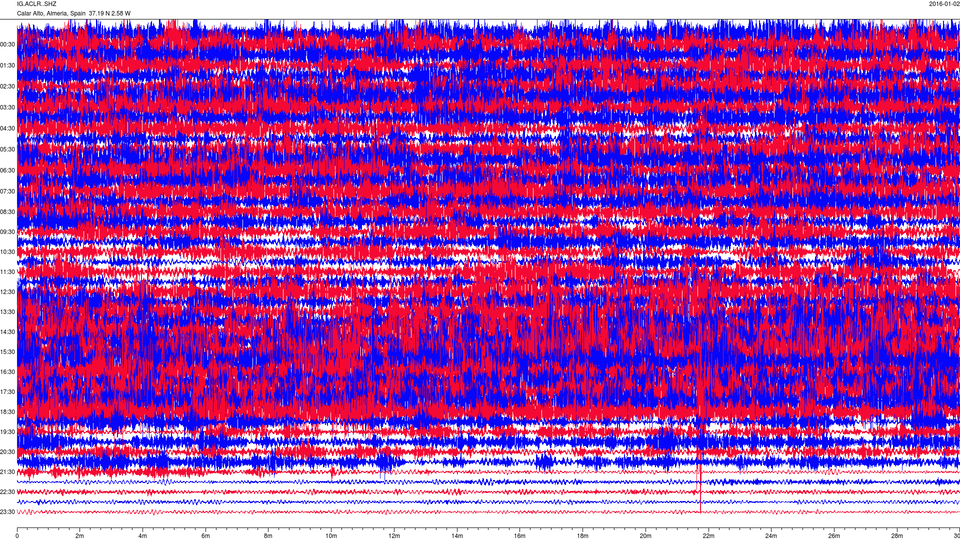Select the 08:30 time row label
The width and height of the screenshot is (960, 540).
coord(7,212)
